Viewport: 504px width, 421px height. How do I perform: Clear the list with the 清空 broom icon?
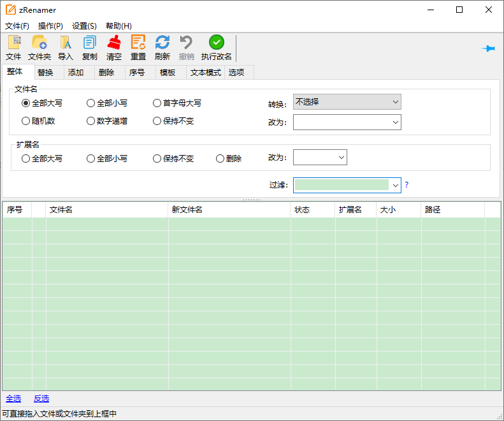tap(114, 43)
